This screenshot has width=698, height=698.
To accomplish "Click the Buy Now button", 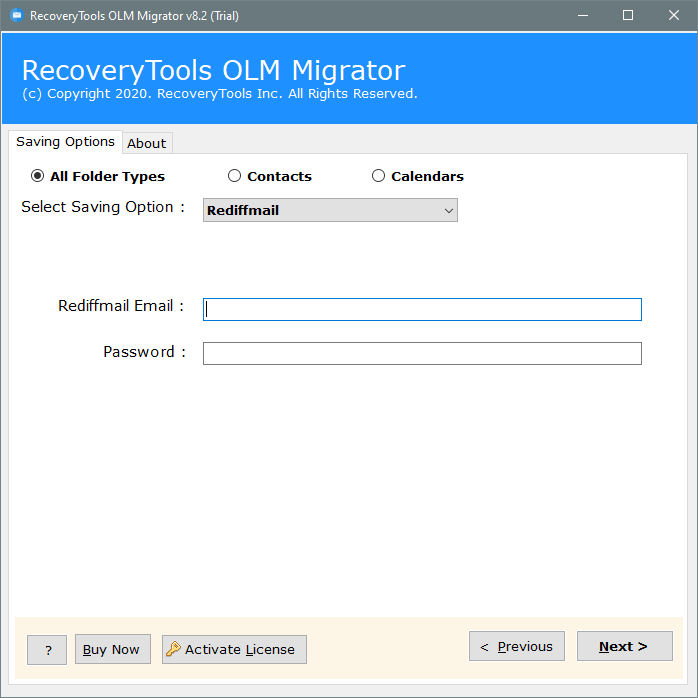I will (x=113, y=649).
